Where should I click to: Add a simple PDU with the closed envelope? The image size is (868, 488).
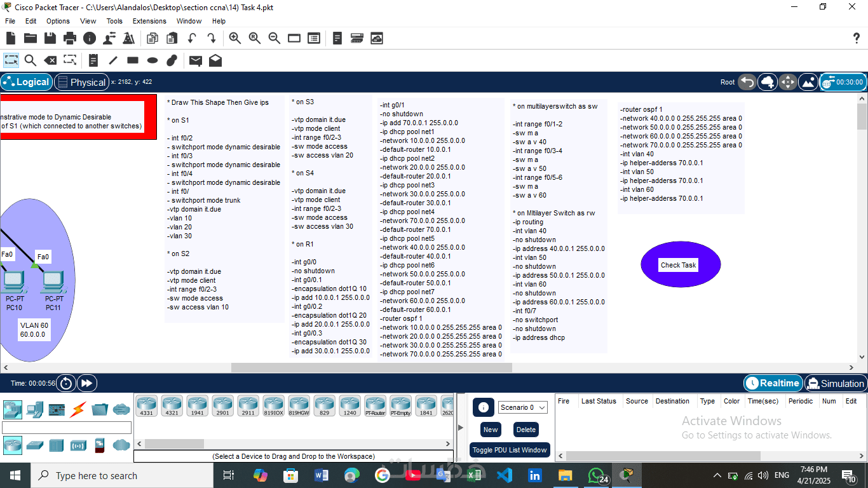pos(196,60)
